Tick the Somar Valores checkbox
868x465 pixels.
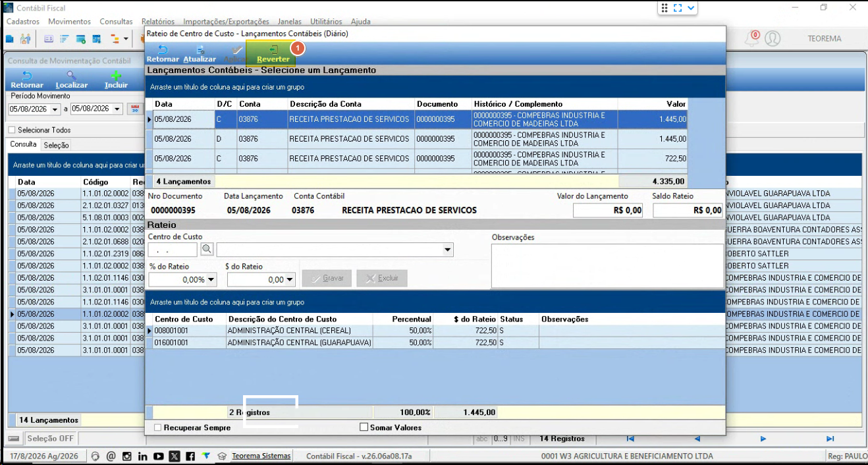point(364,427)
